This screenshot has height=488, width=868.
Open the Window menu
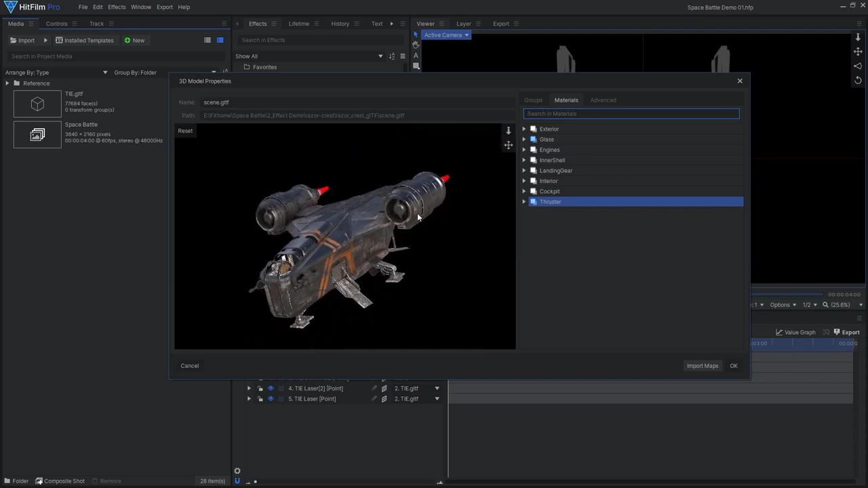click(141, 7)
